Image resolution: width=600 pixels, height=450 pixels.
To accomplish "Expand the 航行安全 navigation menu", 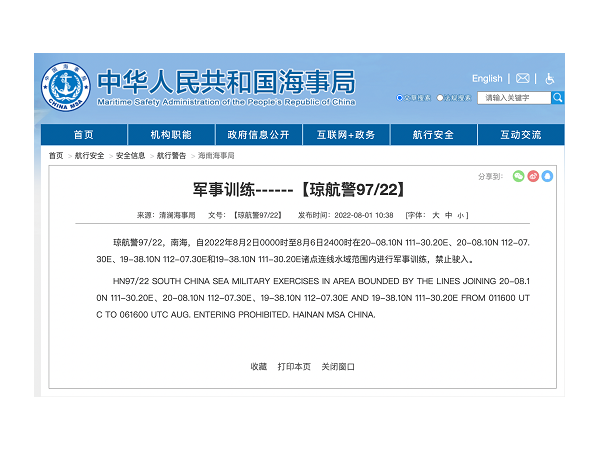I will click(x=433, y=135).
